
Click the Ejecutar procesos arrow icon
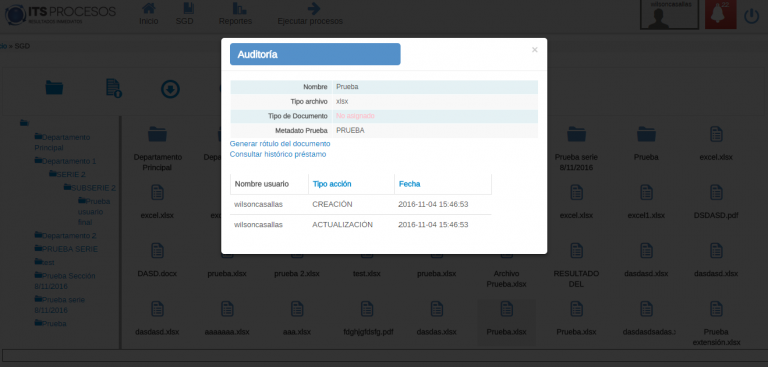click(313, 8)
